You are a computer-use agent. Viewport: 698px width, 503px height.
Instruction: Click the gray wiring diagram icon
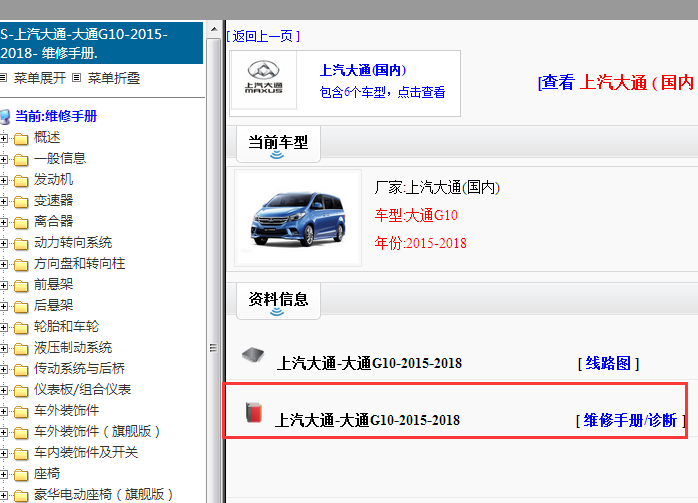pos(253,355)
